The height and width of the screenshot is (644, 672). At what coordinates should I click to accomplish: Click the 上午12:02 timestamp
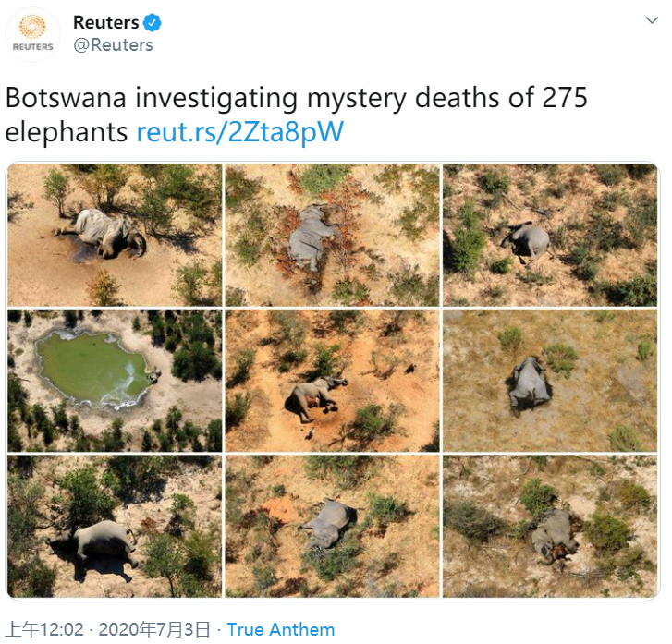point(44,629)
